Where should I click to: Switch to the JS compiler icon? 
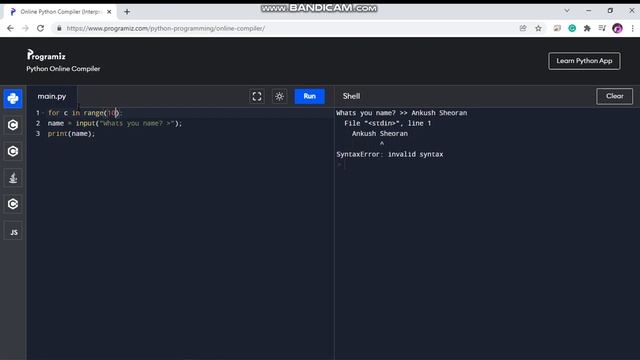(13, 232)
